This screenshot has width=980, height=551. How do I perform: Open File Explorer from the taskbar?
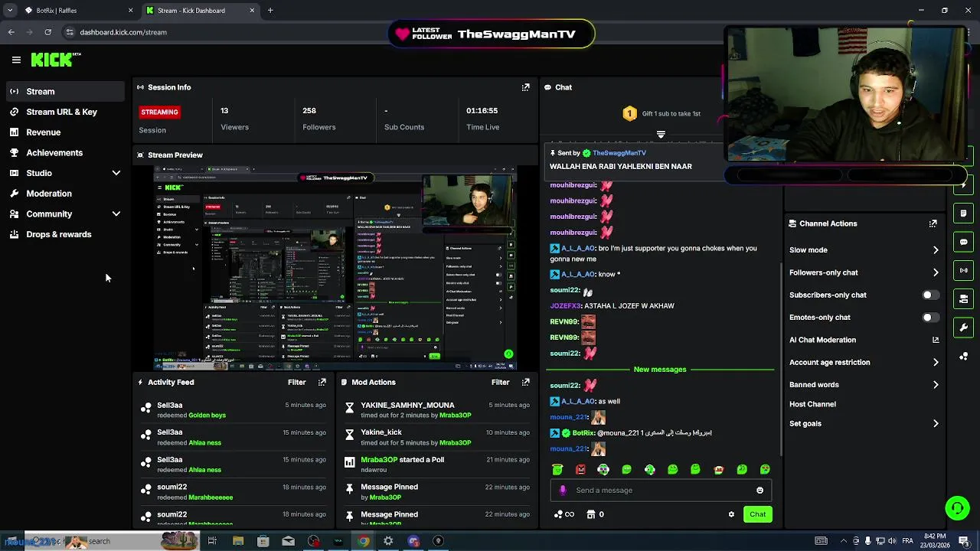coord(238,541)
